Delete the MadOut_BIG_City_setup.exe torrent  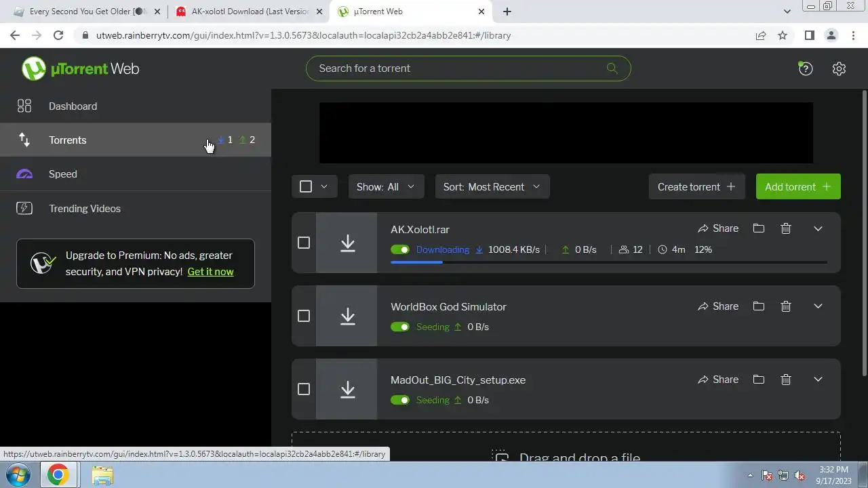coord(786,380)
